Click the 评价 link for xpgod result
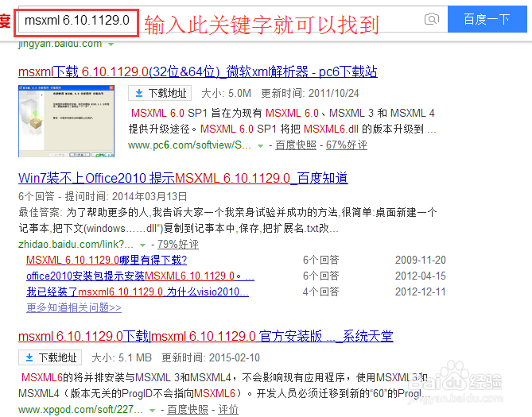The height and width of the screenshot is (417, 532). [228, 410]
